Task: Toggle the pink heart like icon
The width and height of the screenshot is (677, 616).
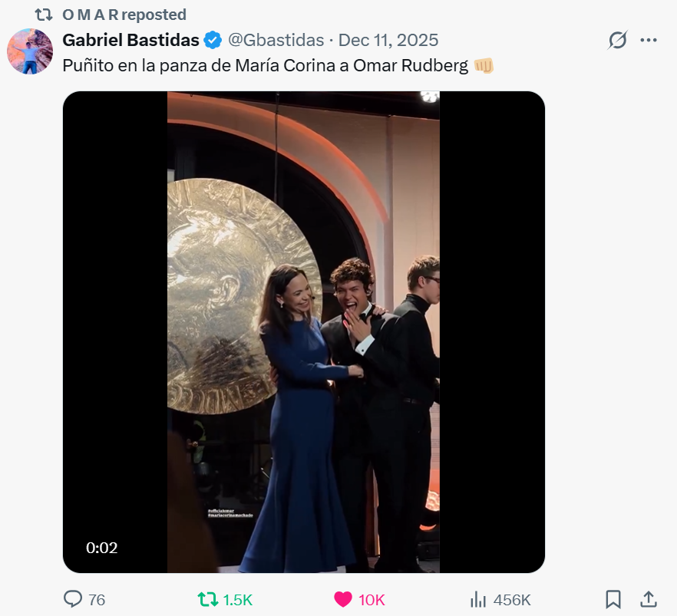Action: [343, 599]
